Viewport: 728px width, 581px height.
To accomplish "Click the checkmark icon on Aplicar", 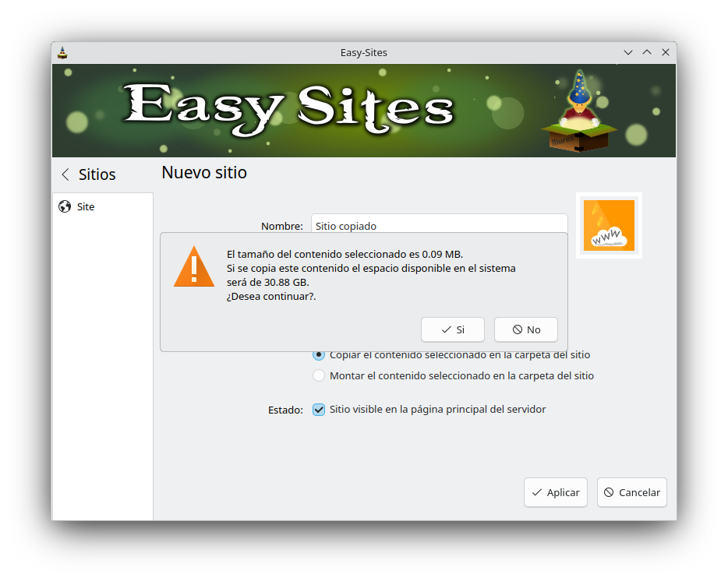I will point(537,492).
